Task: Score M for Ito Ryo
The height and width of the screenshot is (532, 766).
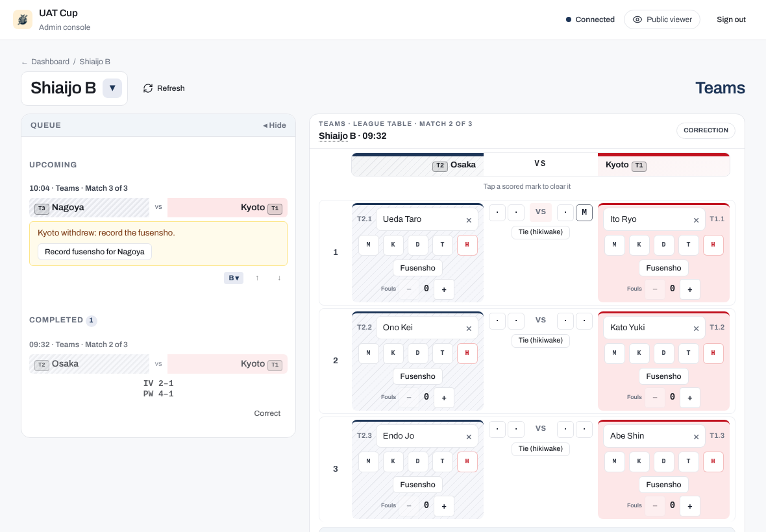Action: (x=615, y=245)
